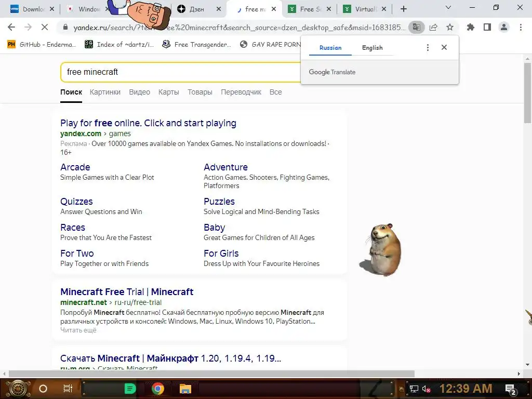Open the Adventure games link
This screenshot has height=399, width=532.
(225, 167)
